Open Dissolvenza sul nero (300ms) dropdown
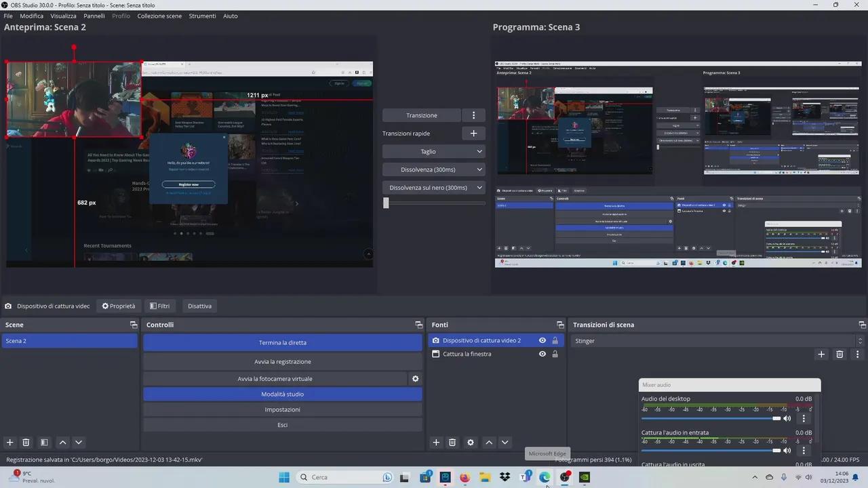Screen dimensions: 868x488 point(434,188)
